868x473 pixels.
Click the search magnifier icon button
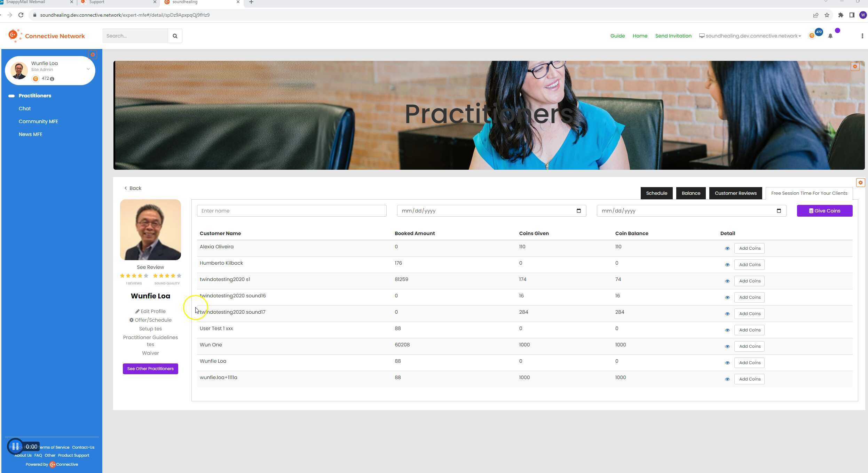pyautogui.click(x=175, y=36)
